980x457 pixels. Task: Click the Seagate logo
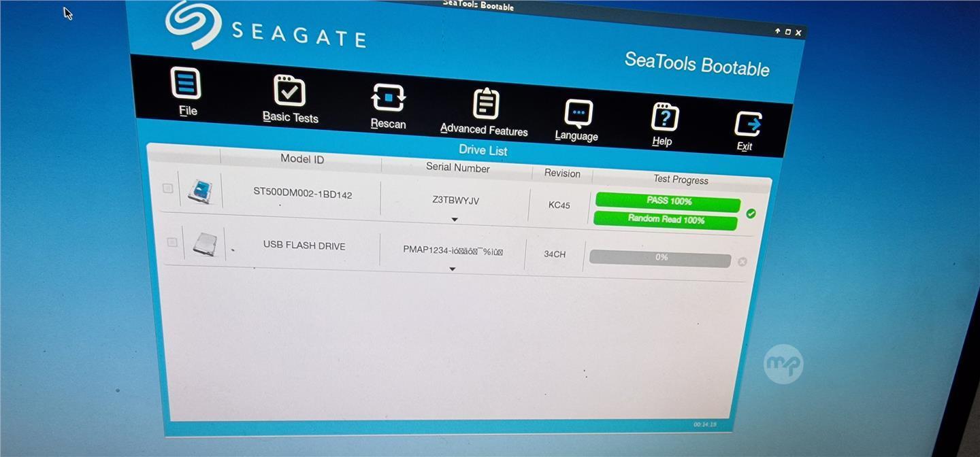click(265, 28)
